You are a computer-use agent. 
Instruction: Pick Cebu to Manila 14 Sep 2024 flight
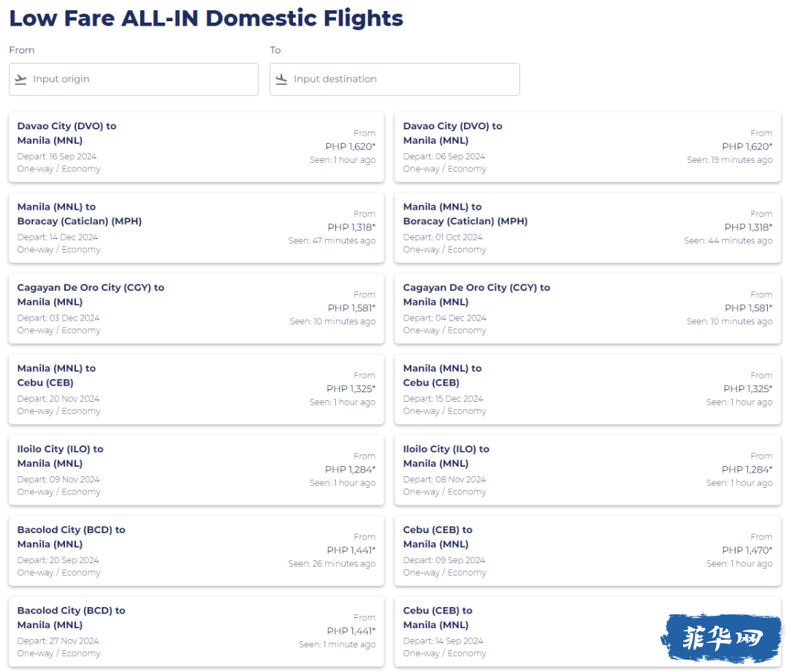click(x=526, y=632)
